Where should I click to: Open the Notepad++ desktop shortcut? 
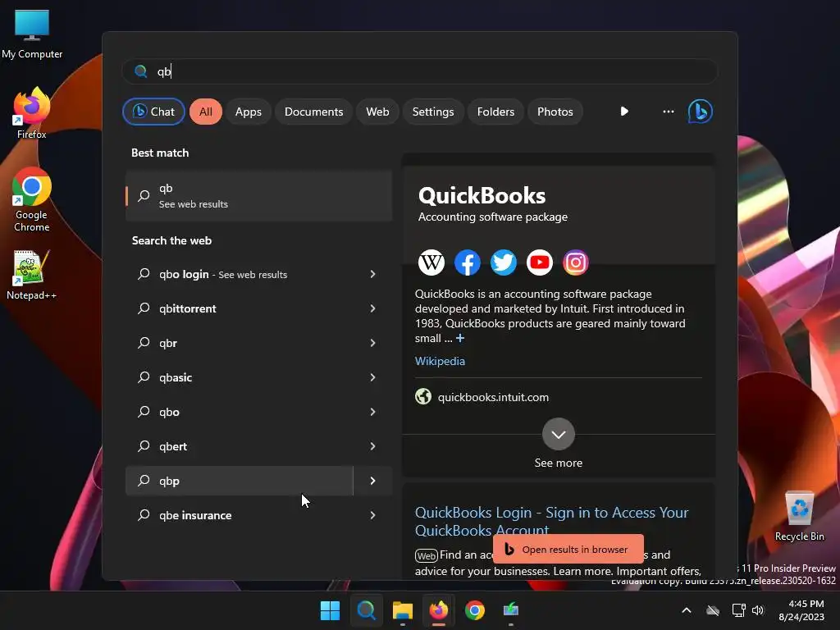point(32,275)
